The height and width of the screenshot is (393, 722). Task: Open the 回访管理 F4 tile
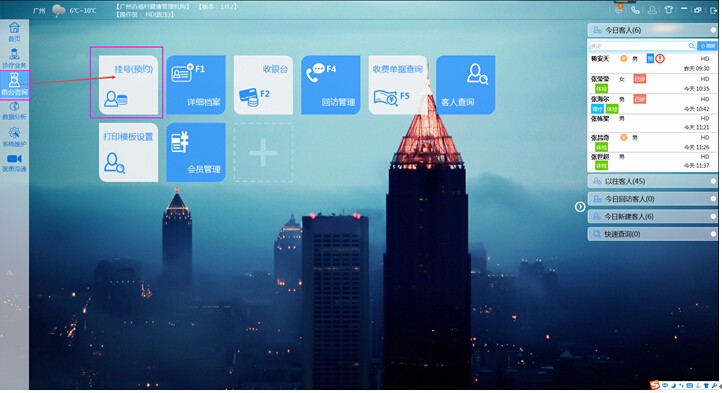(331, 85)
